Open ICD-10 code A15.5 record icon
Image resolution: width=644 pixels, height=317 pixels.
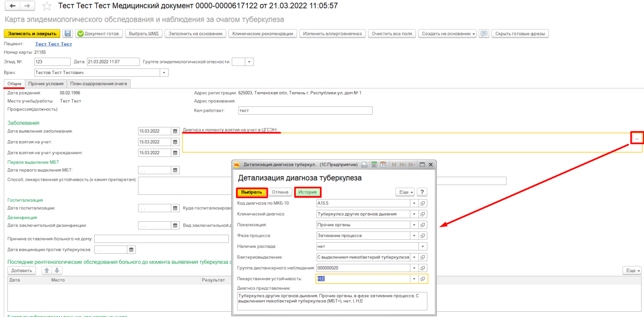[x=423, y=203]
